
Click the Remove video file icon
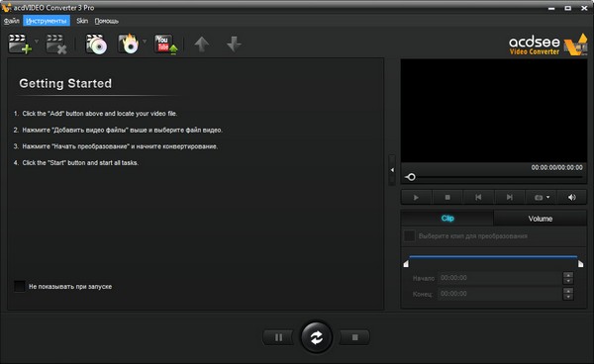pos(56,44)
